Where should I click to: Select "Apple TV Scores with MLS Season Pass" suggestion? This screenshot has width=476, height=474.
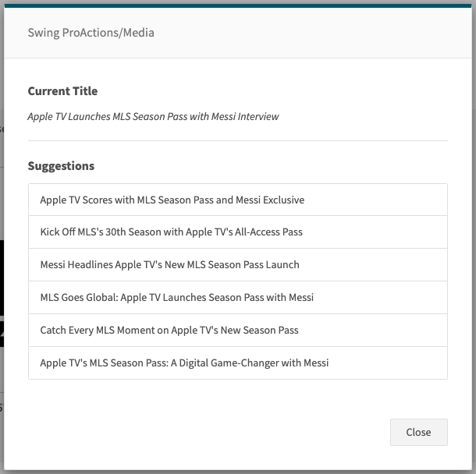172,200
